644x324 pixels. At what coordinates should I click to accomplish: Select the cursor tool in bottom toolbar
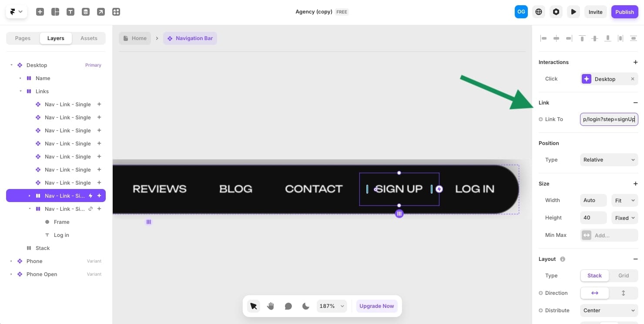(254, 306)
